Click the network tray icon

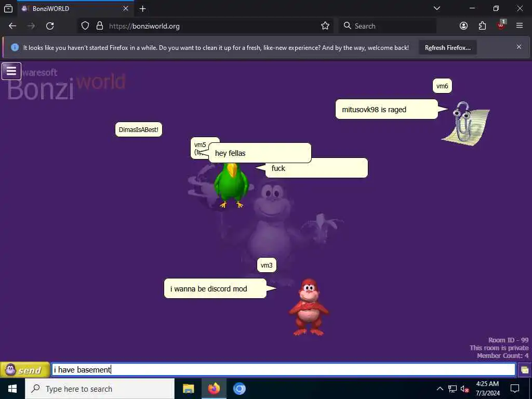click(453, 389)
